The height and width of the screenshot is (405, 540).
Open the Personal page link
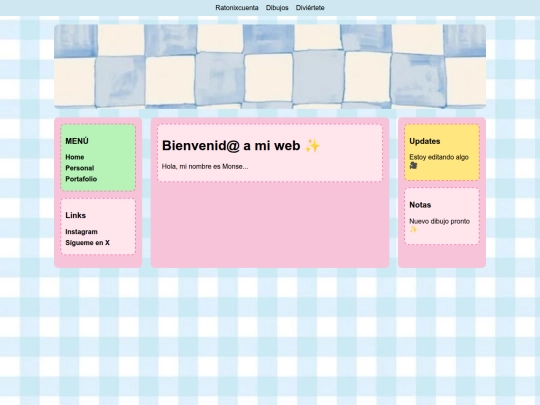click(x=80, y=168)
